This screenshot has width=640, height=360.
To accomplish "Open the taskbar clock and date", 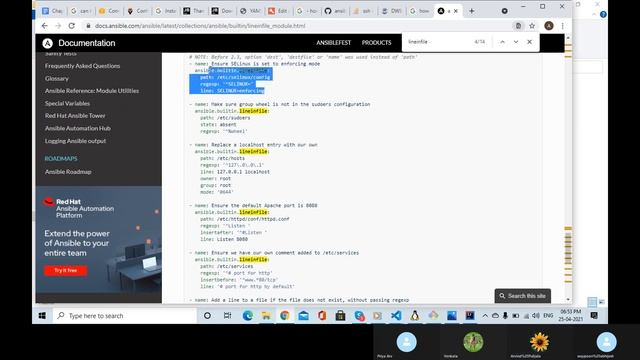I will point(571,316).
